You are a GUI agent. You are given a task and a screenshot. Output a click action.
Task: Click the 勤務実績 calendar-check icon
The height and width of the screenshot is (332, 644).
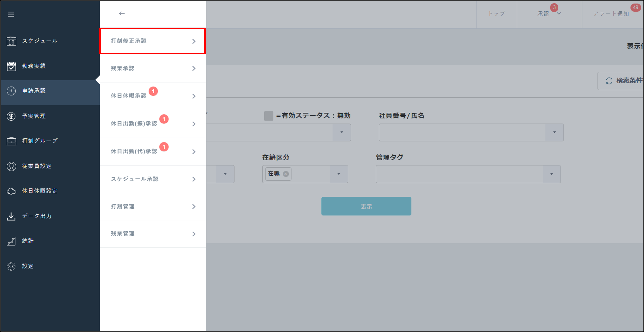coord(11,66)
